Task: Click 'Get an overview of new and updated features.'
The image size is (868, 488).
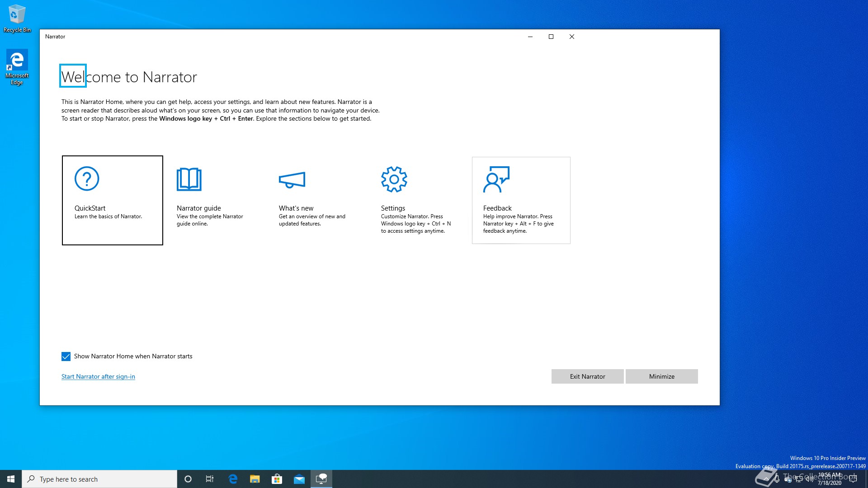Action: [x=312, y=220]
